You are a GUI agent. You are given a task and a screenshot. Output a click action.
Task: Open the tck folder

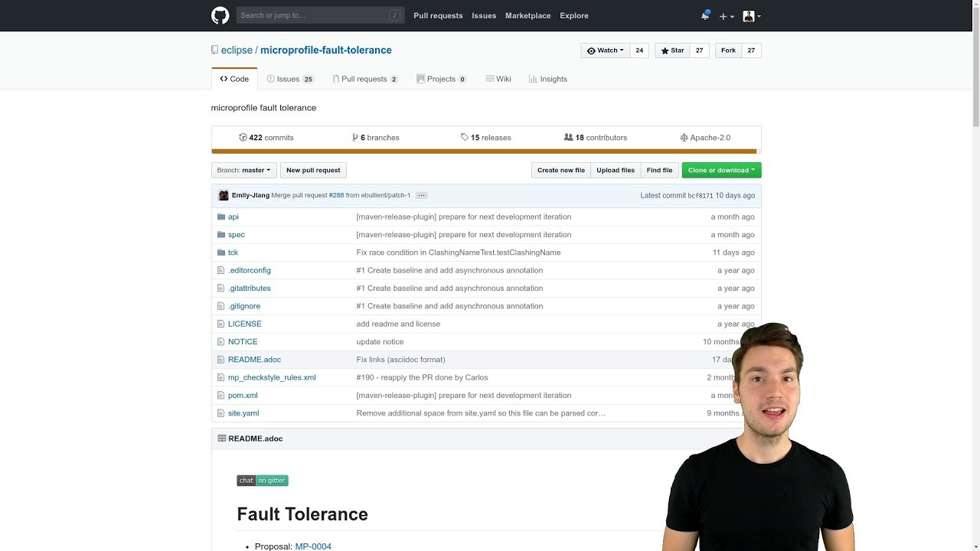pyautogui.click(x=233, y=253)
